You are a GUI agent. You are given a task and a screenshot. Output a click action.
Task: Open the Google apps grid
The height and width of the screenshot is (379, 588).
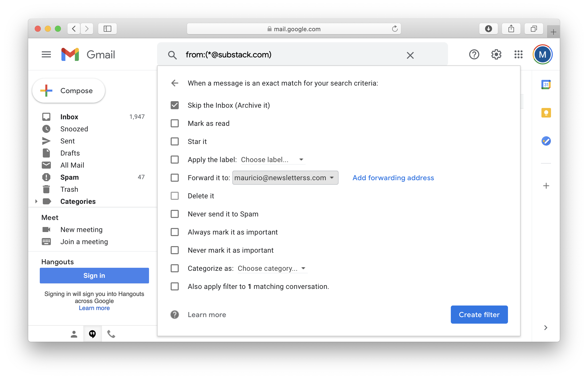518,54
